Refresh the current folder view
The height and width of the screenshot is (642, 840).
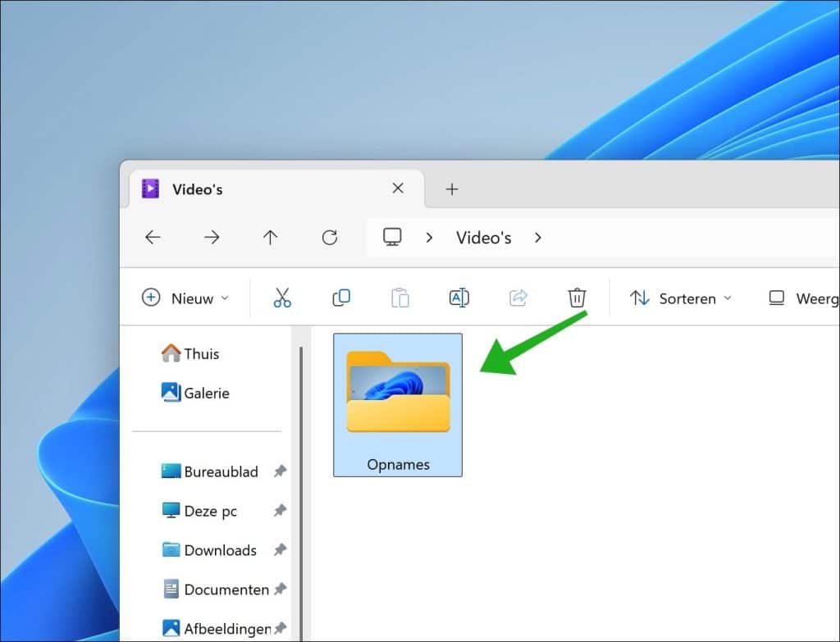point(330,238)
